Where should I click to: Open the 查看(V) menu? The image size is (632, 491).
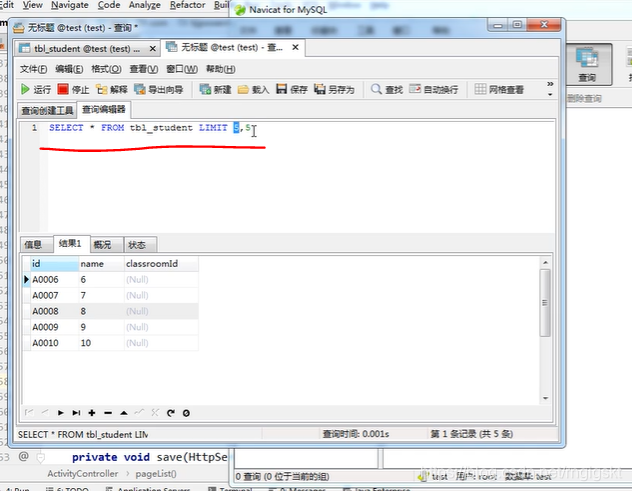pyautogui.click(x=143, y=69)
